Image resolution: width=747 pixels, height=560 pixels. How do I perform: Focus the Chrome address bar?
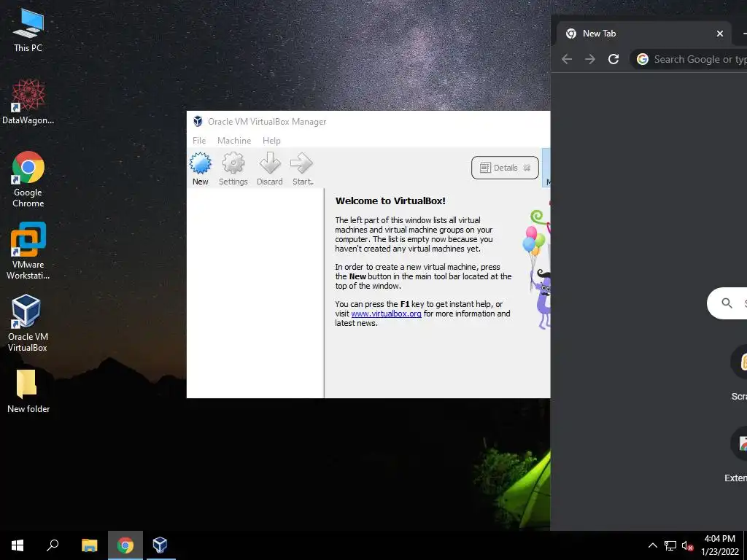(689, 59)
